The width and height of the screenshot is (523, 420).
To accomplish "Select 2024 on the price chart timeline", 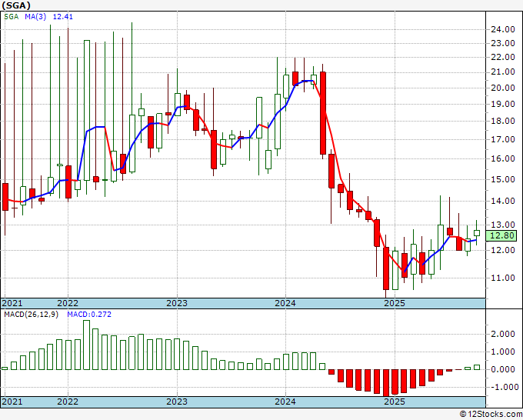I will [x=285, y=303].
